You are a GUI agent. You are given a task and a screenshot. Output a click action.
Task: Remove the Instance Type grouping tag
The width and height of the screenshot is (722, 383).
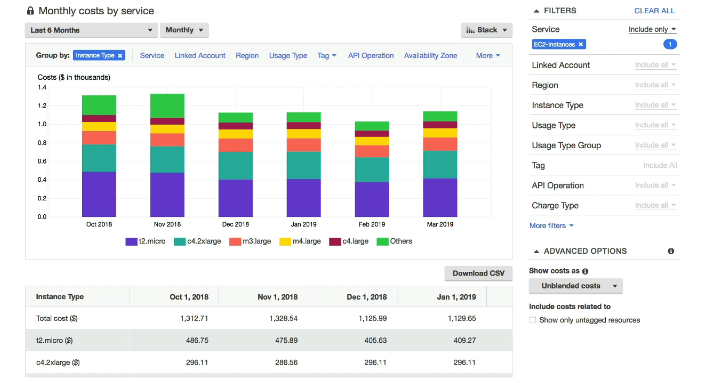(120, 56)
